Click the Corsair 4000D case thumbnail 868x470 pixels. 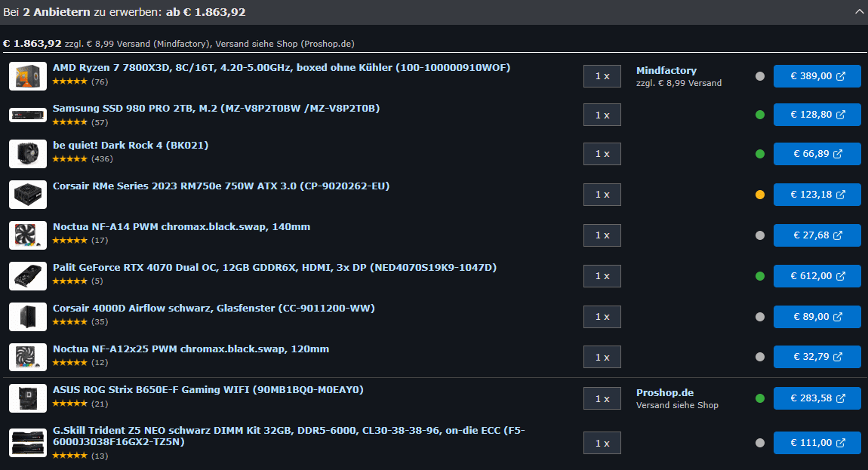coord(28,316)
